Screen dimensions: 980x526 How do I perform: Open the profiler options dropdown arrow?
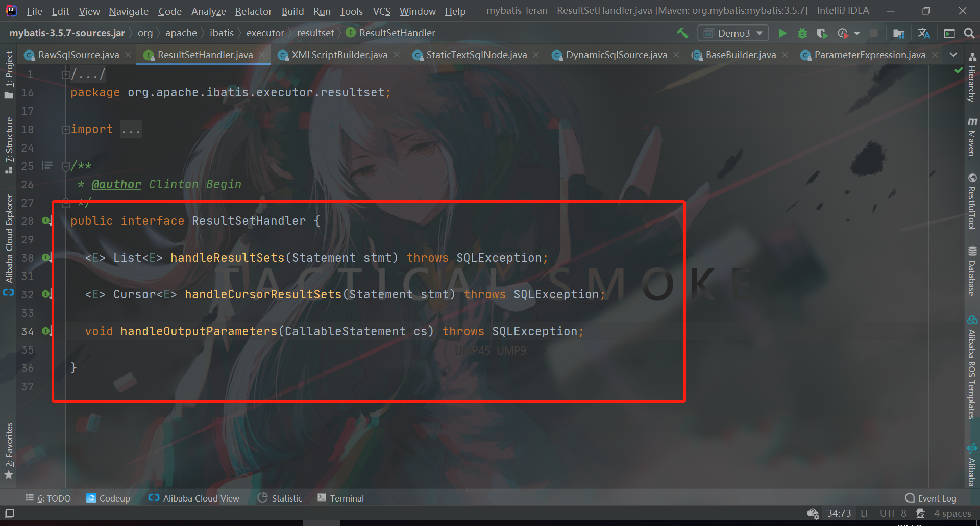pyautogui.click(x=857, y=34)
